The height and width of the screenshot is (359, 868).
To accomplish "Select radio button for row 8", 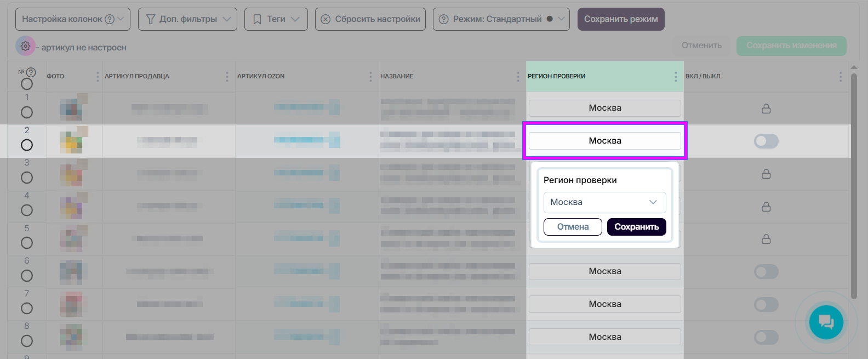I will pos(27,341).
